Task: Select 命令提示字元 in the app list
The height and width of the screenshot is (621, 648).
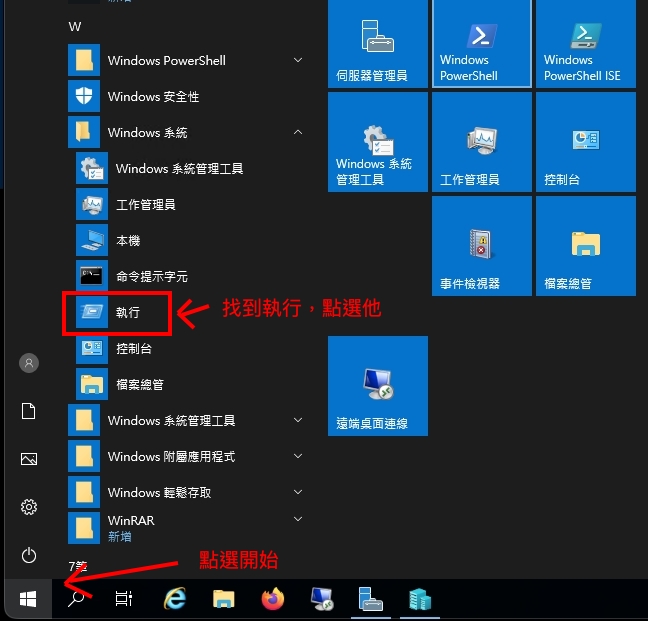Action: (x=150, y=277)
